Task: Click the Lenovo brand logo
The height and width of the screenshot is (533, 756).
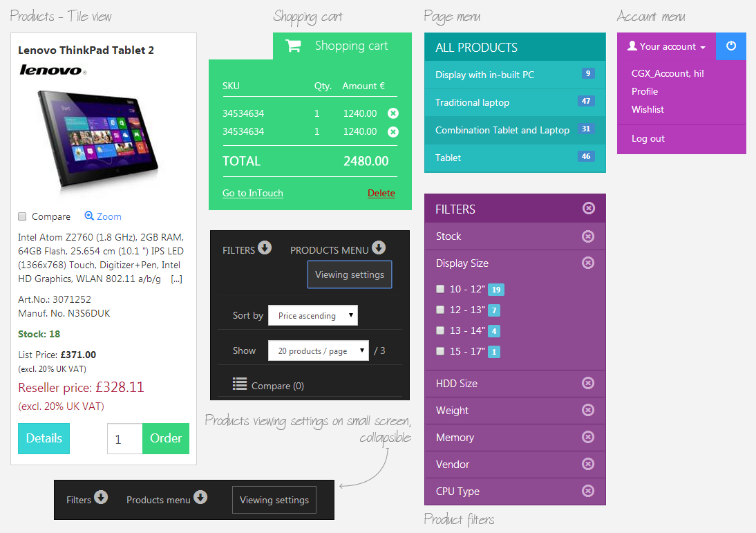Action: point(53,71)
